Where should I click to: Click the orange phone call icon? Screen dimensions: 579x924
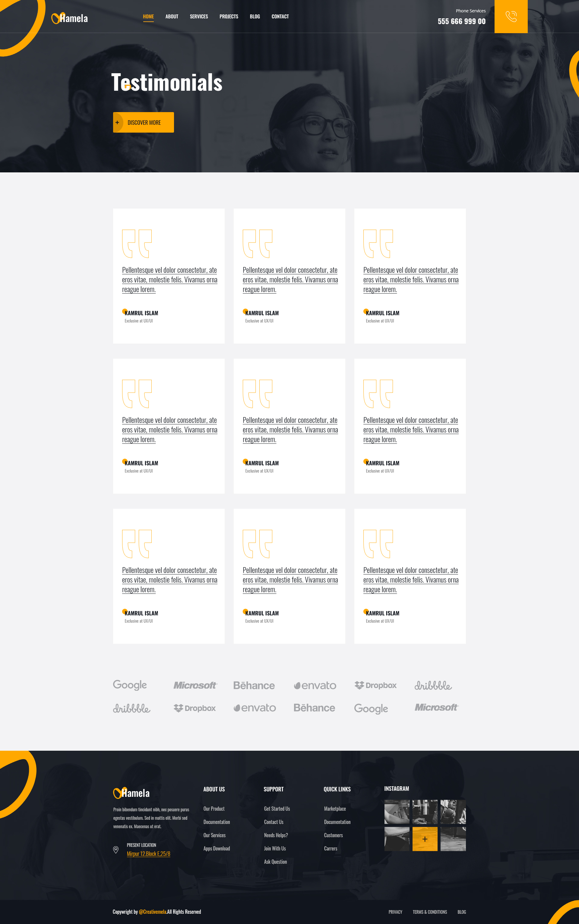pyautogui.click(x=511, y=17)
